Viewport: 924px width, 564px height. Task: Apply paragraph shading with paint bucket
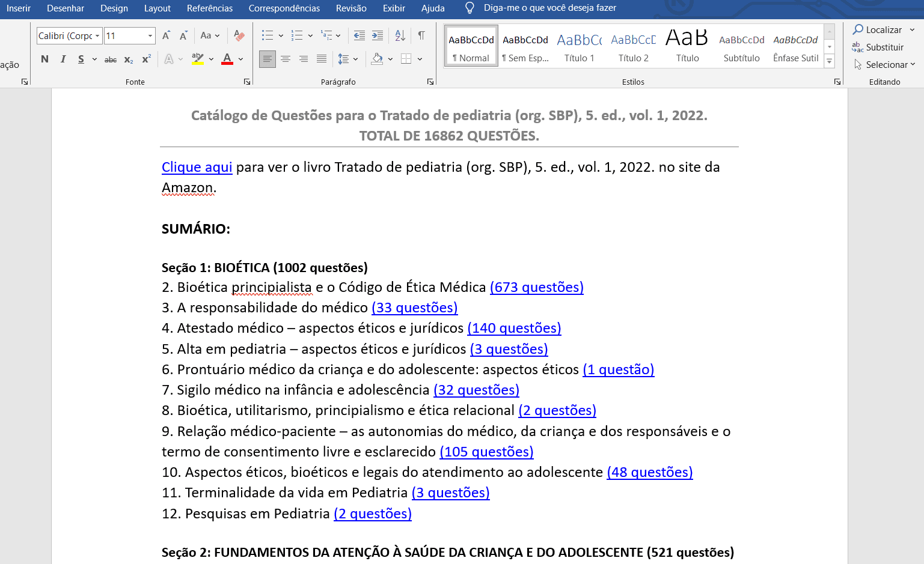click(x=378, y=59)
